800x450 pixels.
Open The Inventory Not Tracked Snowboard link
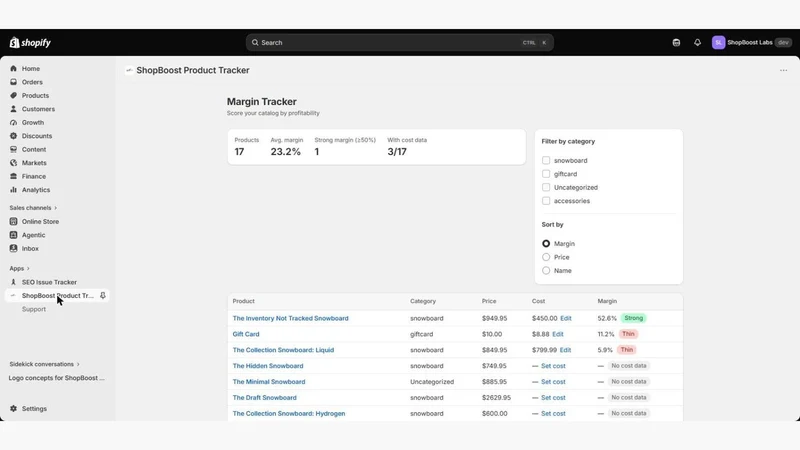pos(290,318)
